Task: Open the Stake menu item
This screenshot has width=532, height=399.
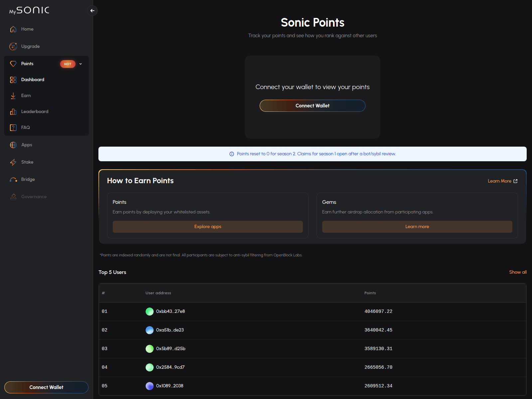Action: [x=46, y=162]
